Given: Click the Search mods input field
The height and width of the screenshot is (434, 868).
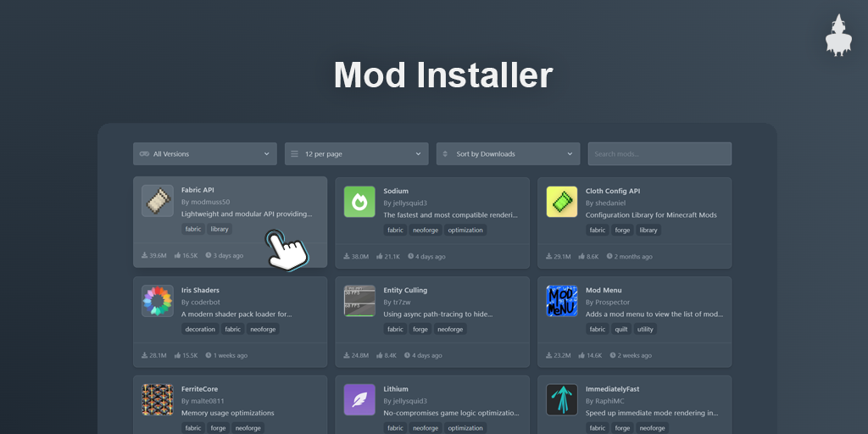Looking at the screenshot, I should click(x=659, y=154).
